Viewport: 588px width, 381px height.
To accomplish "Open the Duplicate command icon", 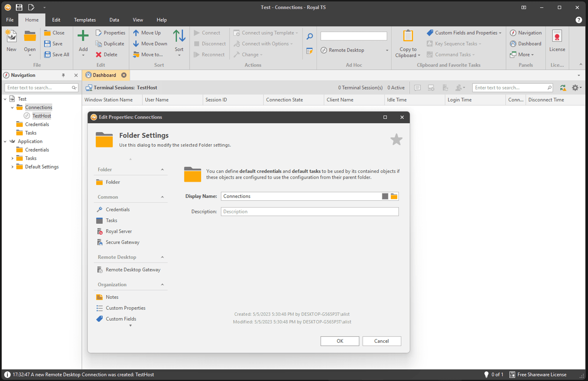I will tap(98, 44).
